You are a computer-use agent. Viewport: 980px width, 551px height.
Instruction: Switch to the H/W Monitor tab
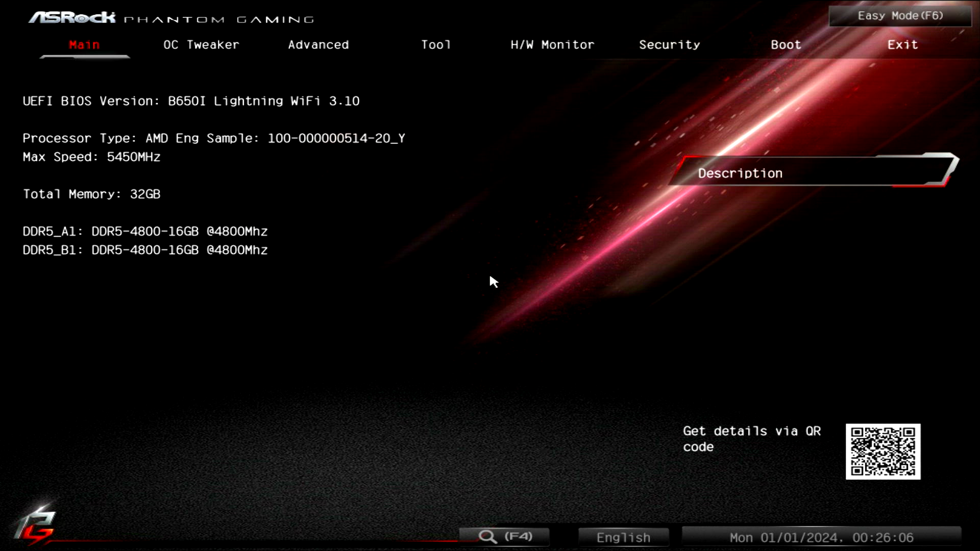(x=552, y=45)
